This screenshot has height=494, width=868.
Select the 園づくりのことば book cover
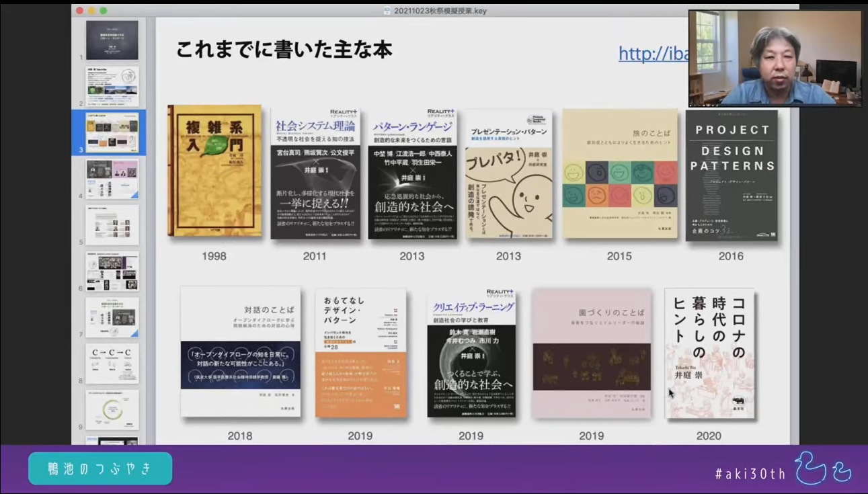point(592,354)
